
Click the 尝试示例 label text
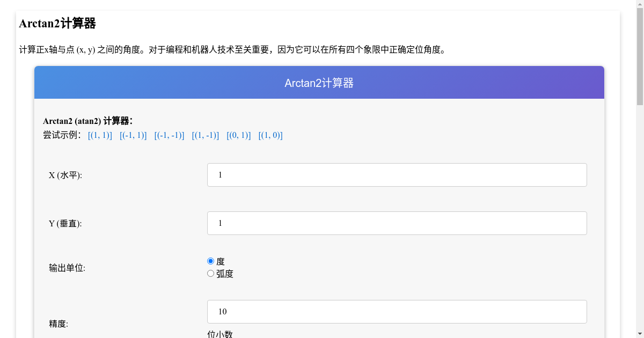pyautogui.click(x=61, y=135)
